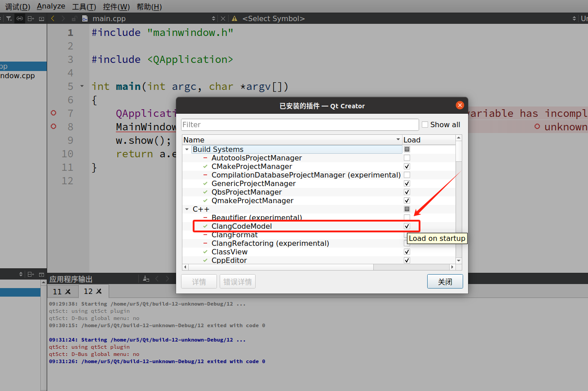The image size is (588, 391).
Task: Click the C++ file icon beside main.cpp
Action: pyautogui.click(x=85, y=18)
